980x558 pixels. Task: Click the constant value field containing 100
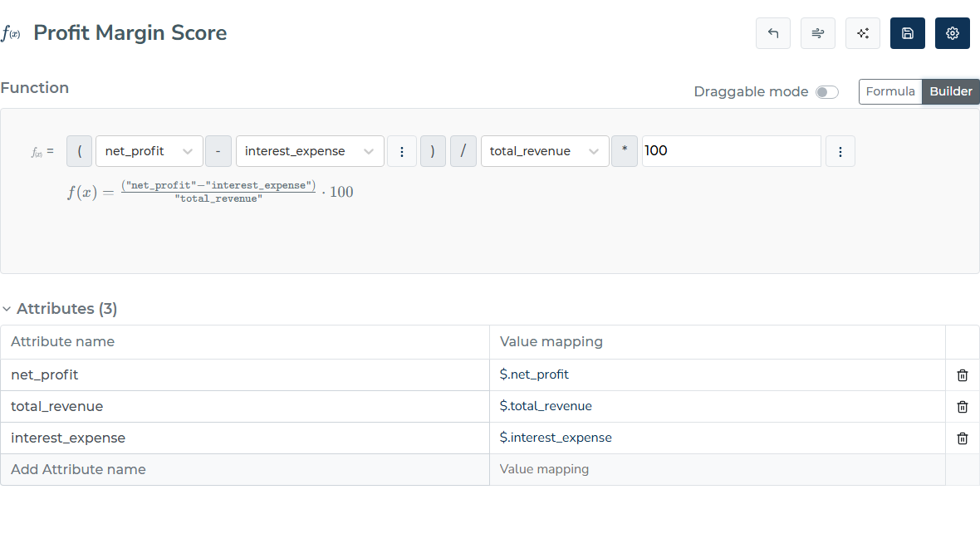[731, 151]
